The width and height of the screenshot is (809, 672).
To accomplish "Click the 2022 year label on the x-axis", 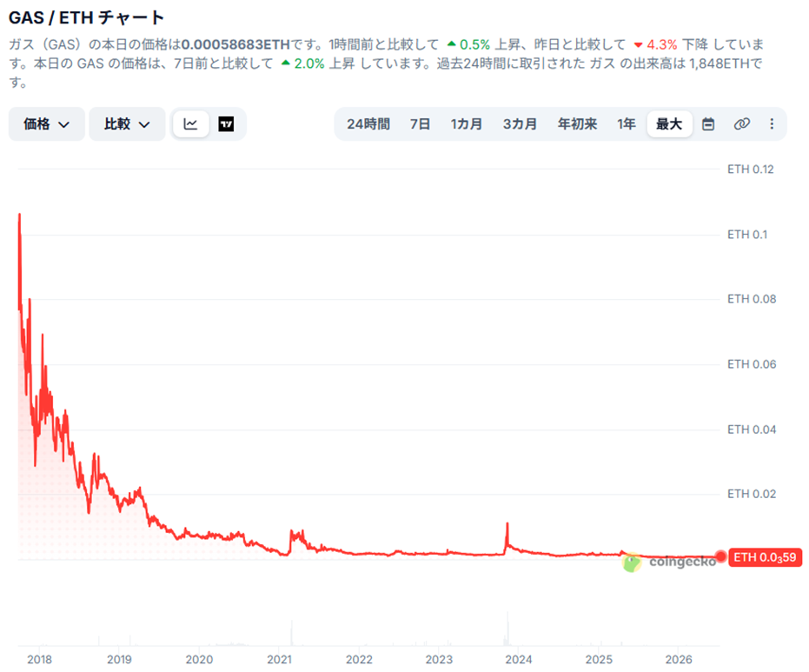I will pos(359,659).
